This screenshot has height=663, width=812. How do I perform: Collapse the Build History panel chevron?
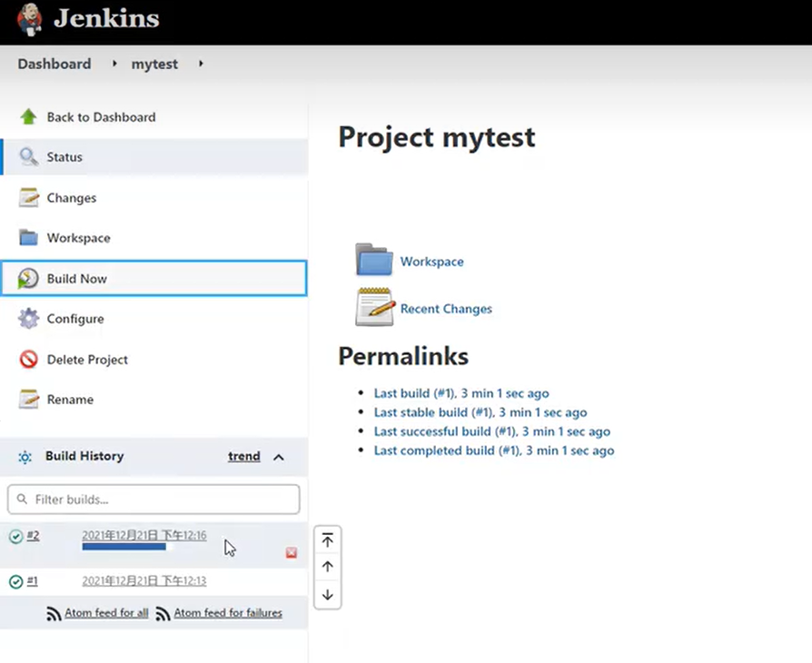(279, 457)
